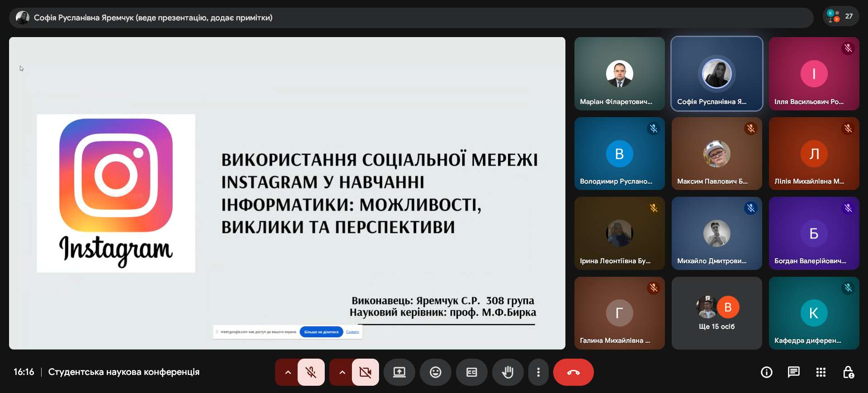This screenshot has width=868, height=393.
Task: Select Софія Русланівна participant tile
Action: click(717, 74)
